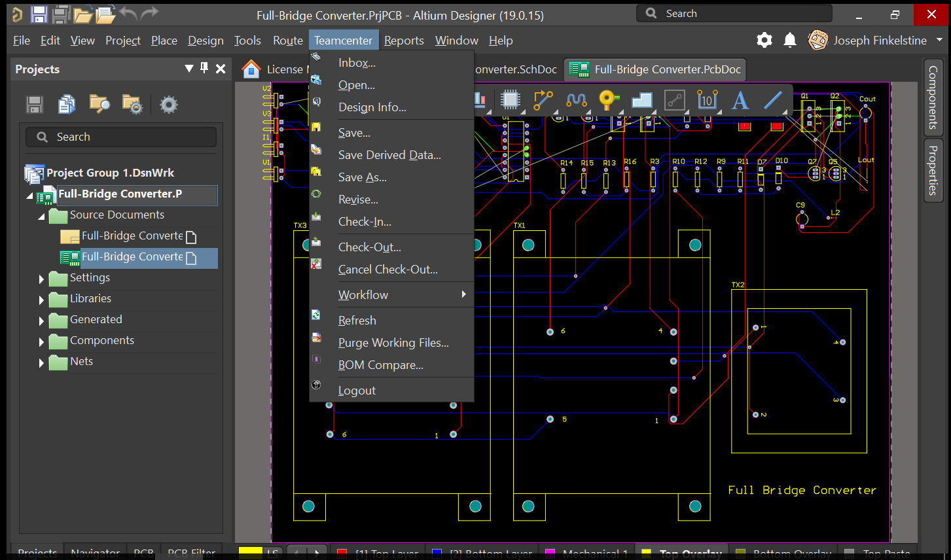Open Altium settings gear icon

coord(764,41)
